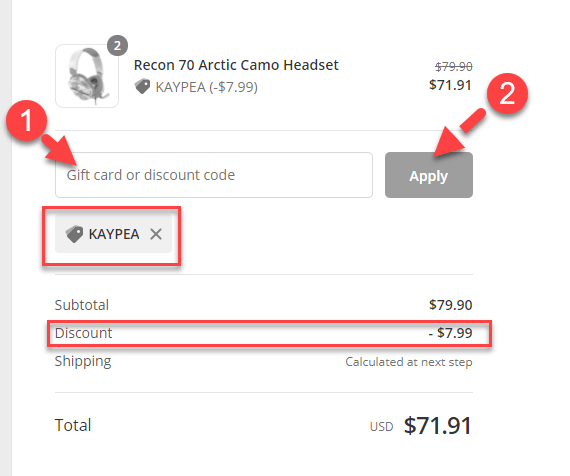Click the Total amount $71.91
This screenshot has width=570, height=476.
(x=438, y=425)
